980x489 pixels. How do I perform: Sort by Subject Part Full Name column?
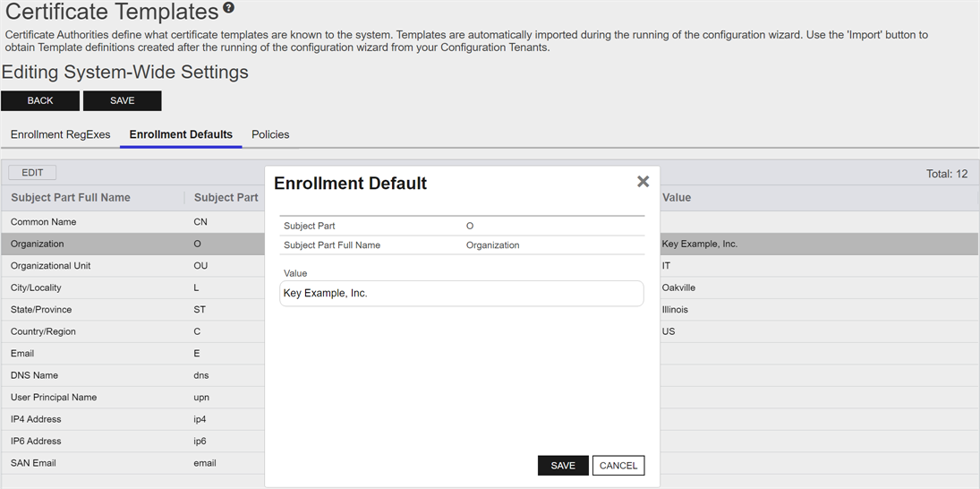71,197
